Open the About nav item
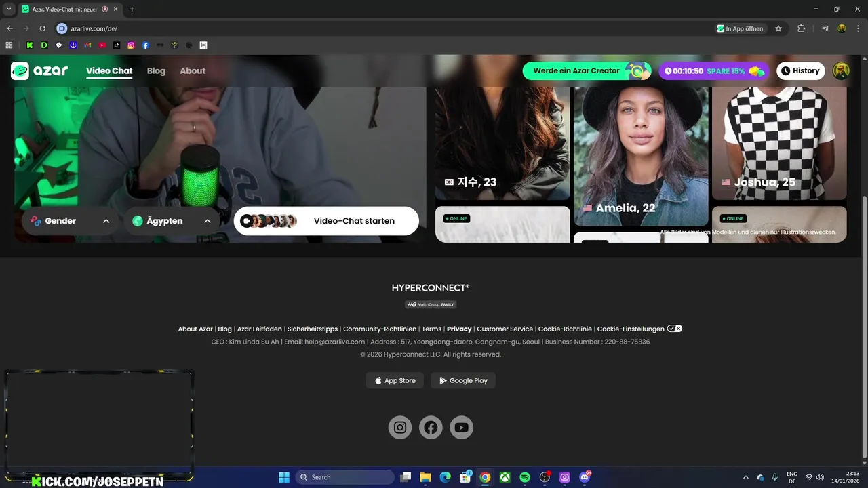The height and width of the screenshot is (488, 868). click(x=193, y=70)
